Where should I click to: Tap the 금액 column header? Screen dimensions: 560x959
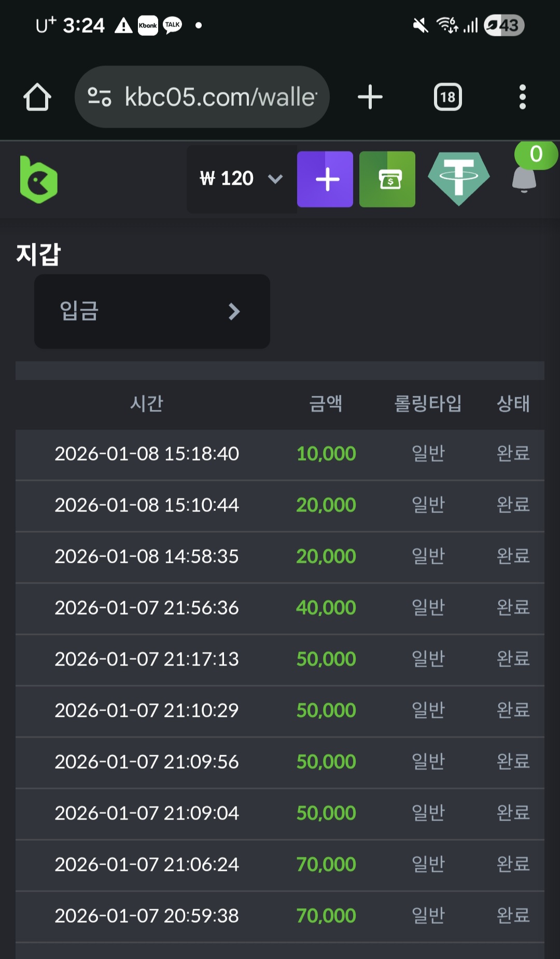point(326,404)
